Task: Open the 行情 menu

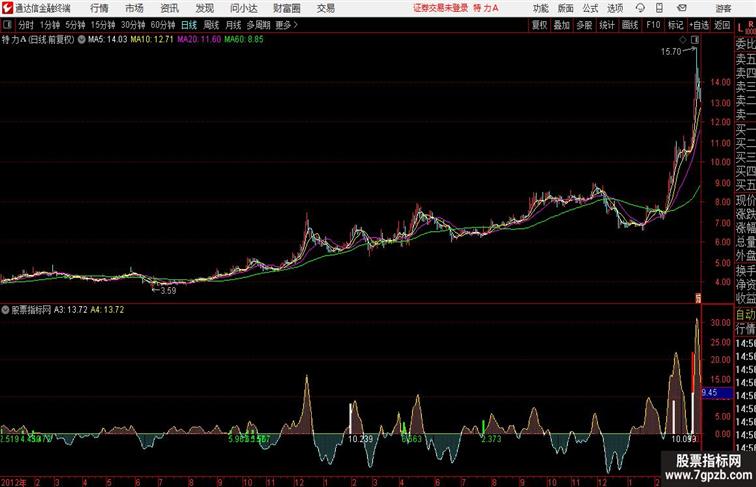Action: coord(99,8)
